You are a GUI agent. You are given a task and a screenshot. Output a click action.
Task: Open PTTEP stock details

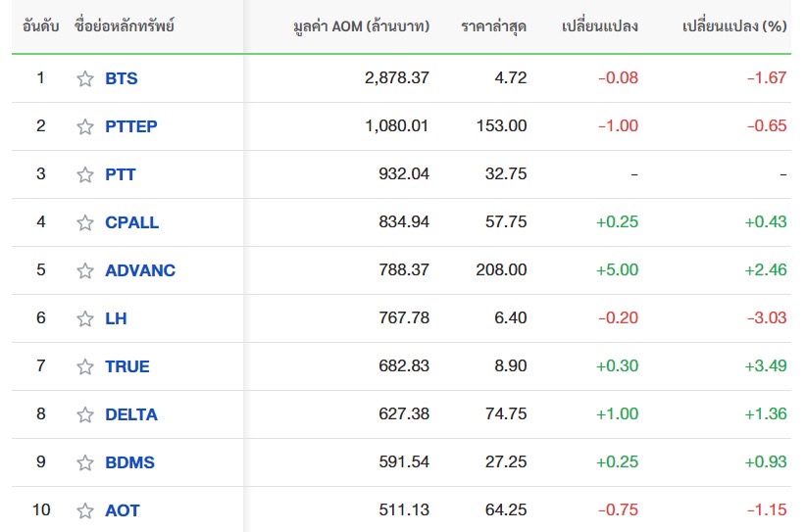[x=131, y=126]
